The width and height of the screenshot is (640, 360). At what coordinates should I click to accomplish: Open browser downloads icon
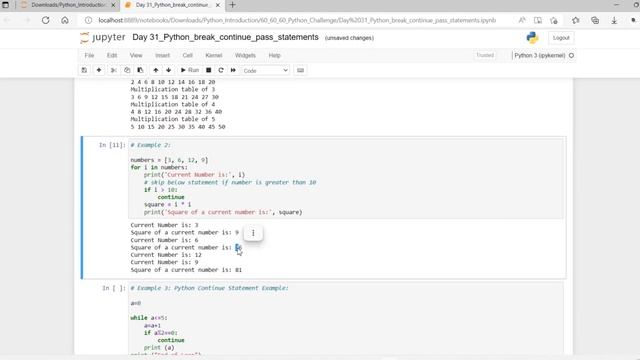pos(614,20)
